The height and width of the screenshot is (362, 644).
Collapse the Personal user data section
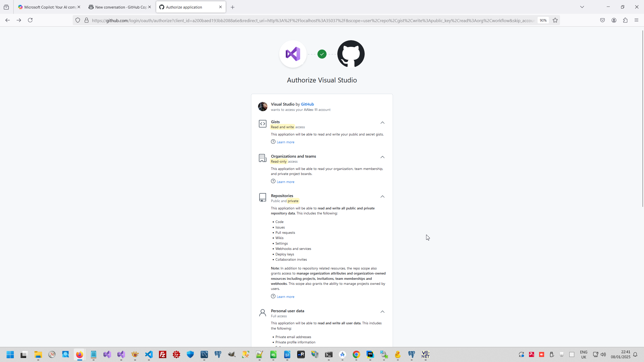[x=382, y=312]
